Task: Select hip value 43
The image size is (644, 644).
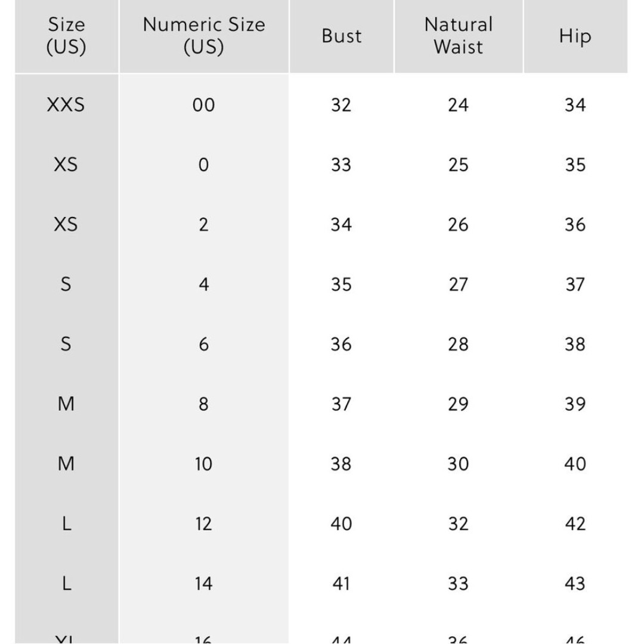Action: [x=575, y=584]
